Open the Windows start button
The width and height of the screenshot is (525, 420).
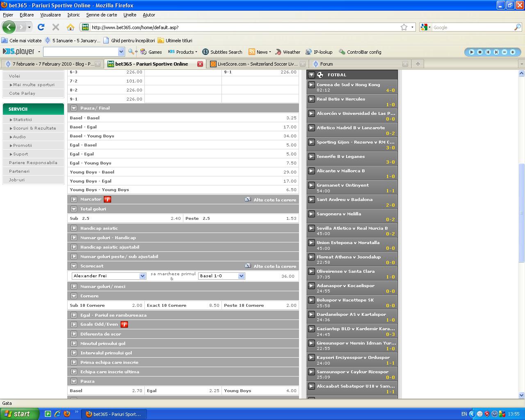[20, 414]
